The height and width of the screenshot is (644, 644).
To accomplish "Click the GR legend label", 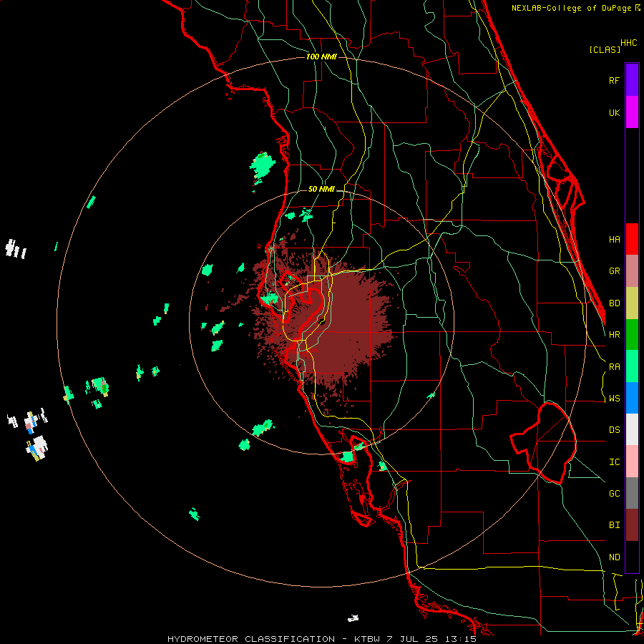I will [x=614, y=271].
